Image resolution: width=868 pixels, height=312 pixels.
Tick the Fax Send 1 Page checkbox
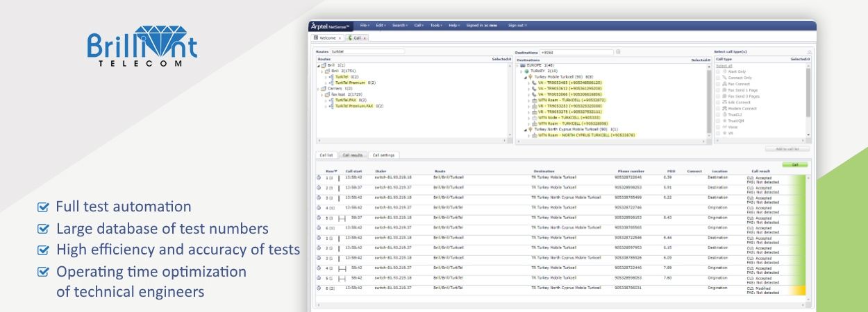tap(718, 90)
